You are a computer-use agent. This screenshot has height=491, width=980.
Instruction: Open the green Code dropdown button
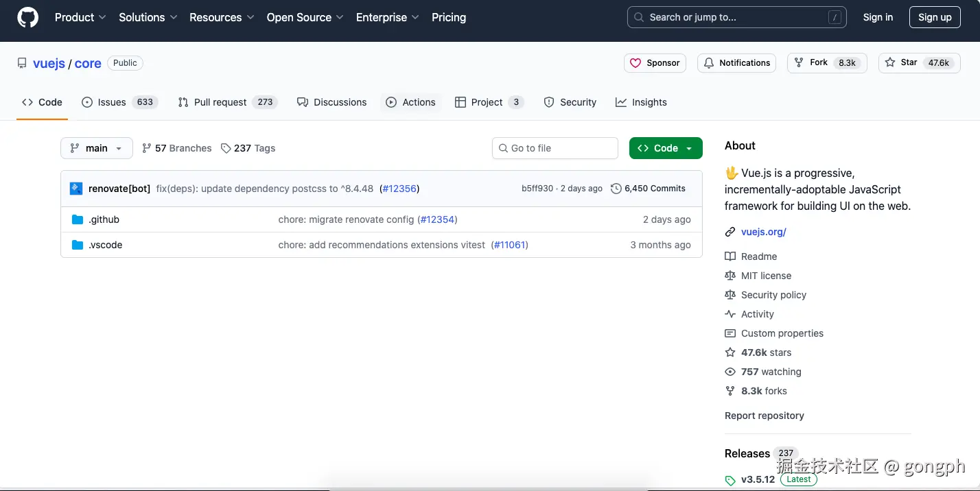665,148
